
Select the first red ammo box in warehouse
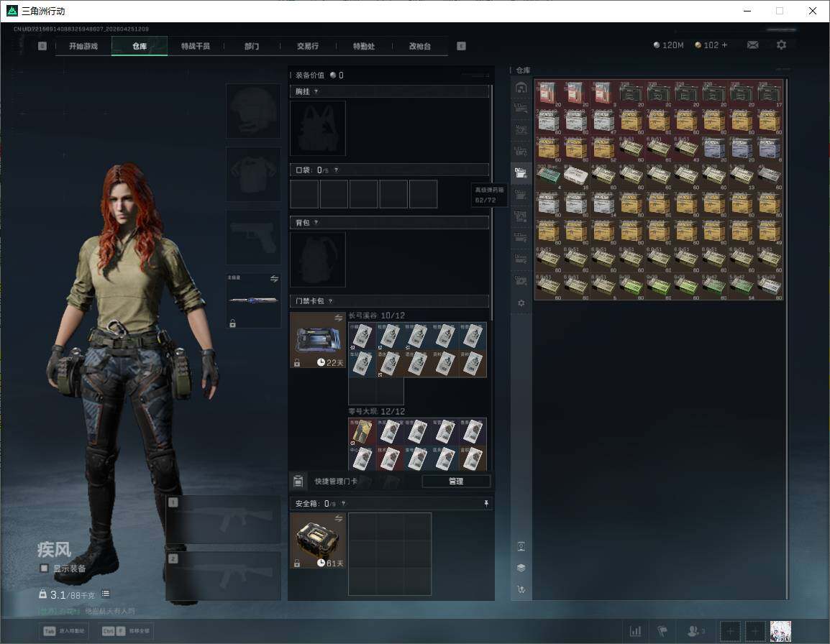click(548, 93)
